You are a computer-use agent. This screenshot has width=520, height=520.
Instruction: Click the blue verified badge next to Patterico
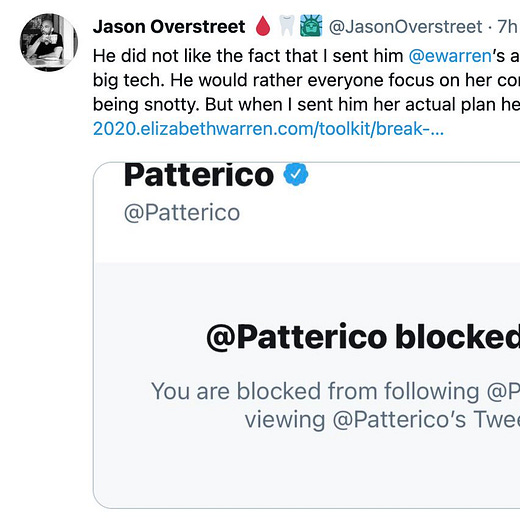(x=296, y=174)
